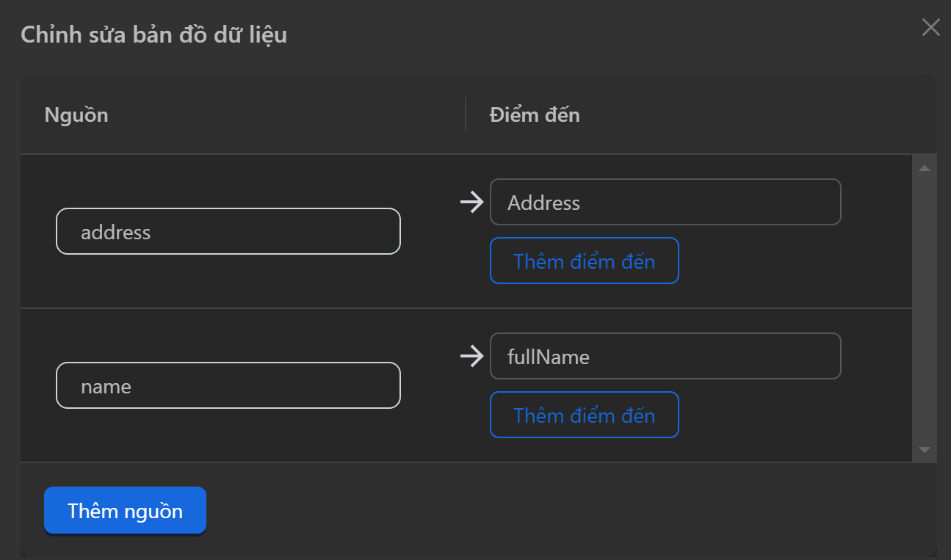Image resolution: width=951 pixels, height=560 pixels.
Task: Click the Nguồn column header
Action: click(76, 114)
